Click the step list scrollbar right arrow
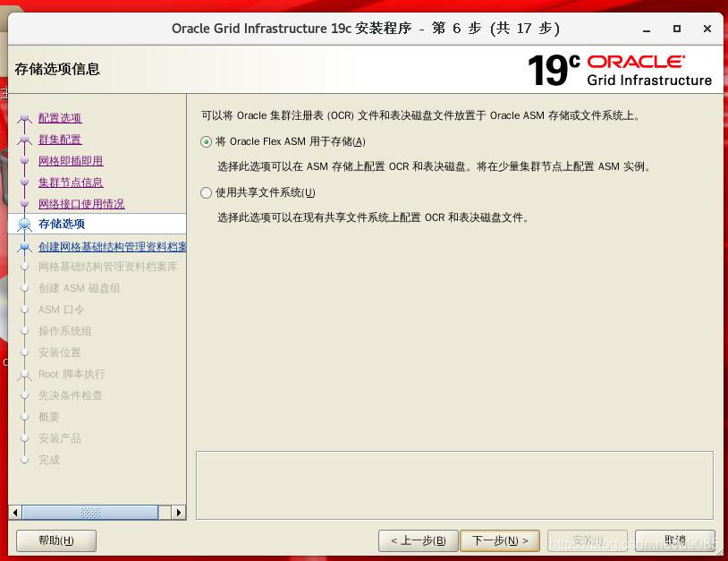Image resolution: width=728 pixels, height=561 pixels. 179,513
